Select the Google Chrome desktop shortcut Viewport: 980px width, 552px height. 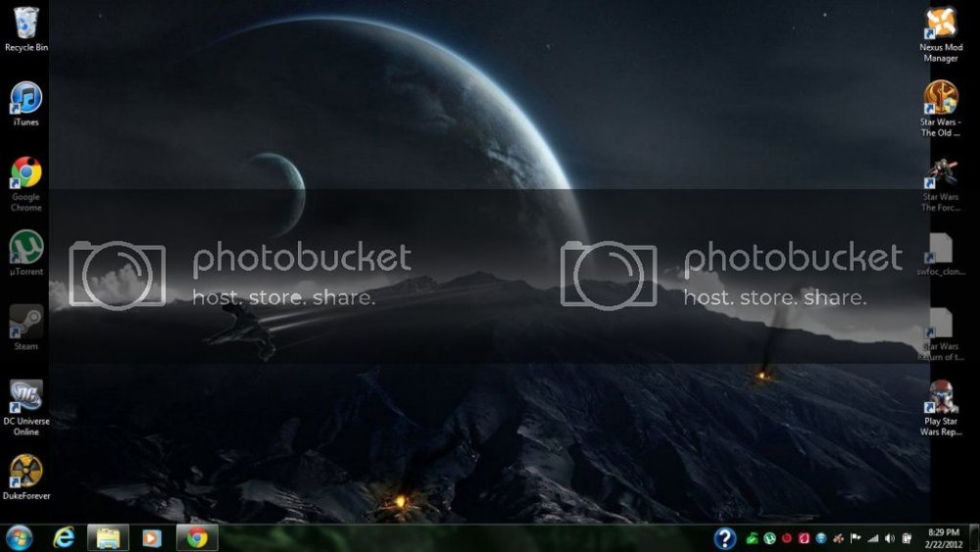pyautogui.click(x=25, y=184)
